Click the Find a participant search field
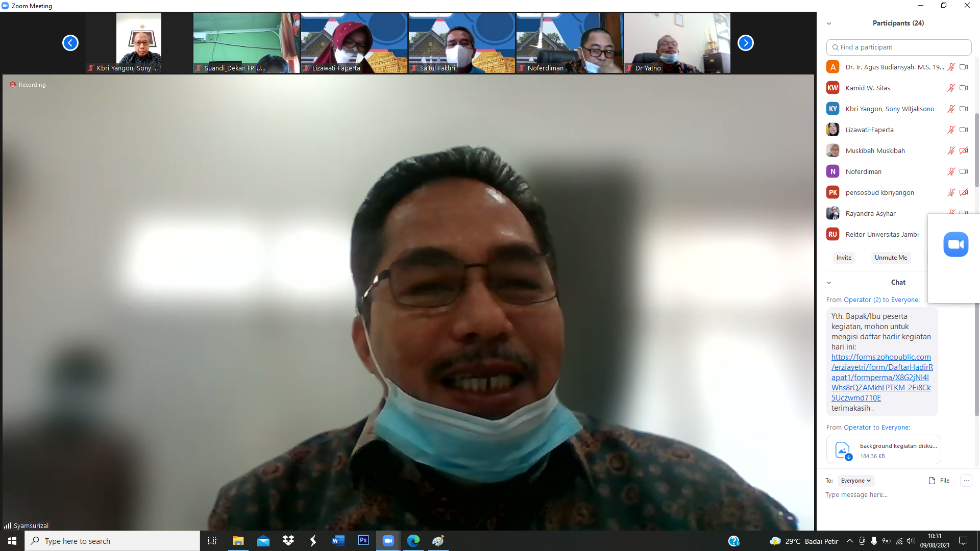Image resolution: width=980 pixels, height=551 pixels. tap(898, 47)
